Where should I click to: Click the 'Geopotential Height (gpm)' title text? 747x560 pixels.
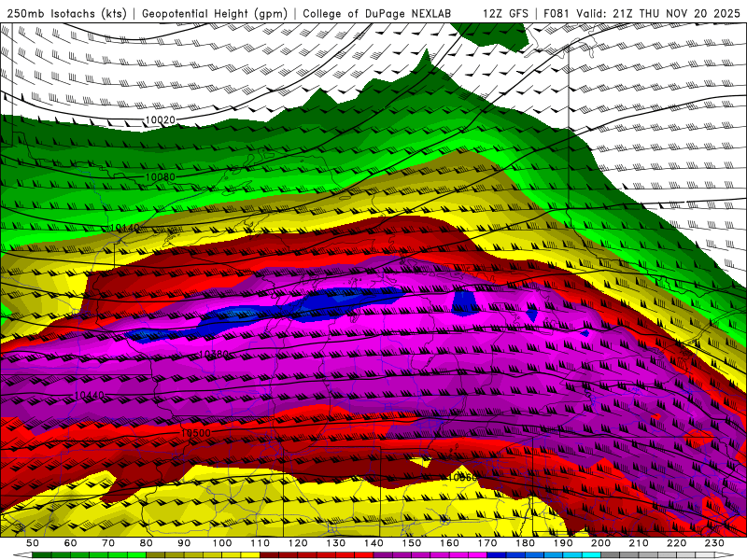pos(215,14)
